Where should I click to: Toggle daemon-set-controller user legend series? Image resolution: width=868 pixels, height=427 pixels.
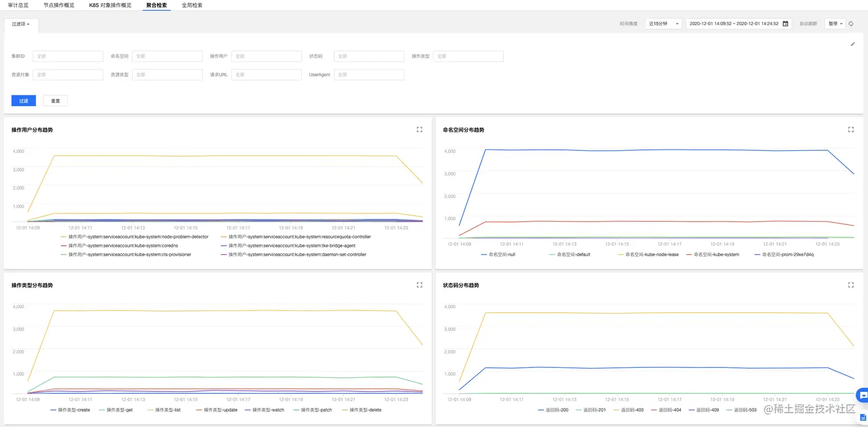pos(293,254)
